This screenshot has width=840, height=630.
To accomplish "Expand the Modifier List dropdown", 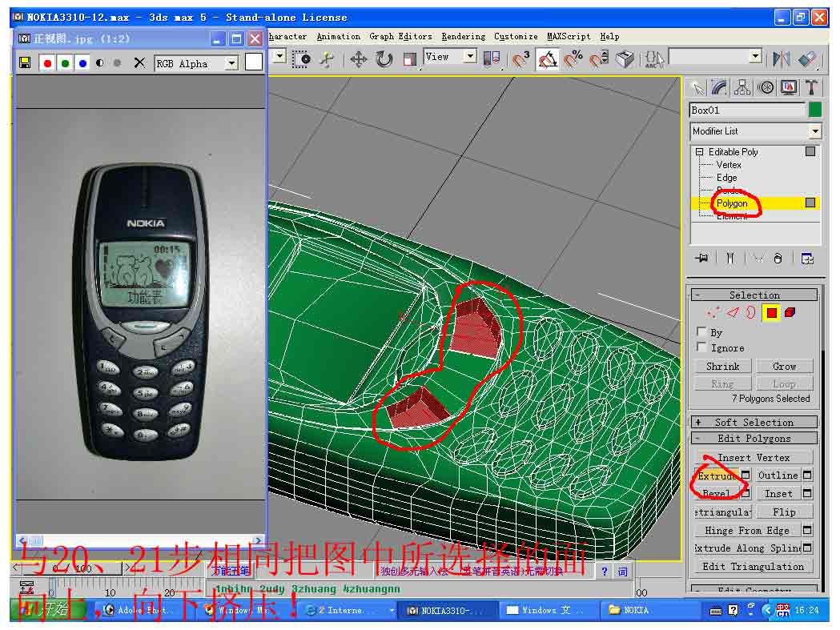I will coord(814,131).
